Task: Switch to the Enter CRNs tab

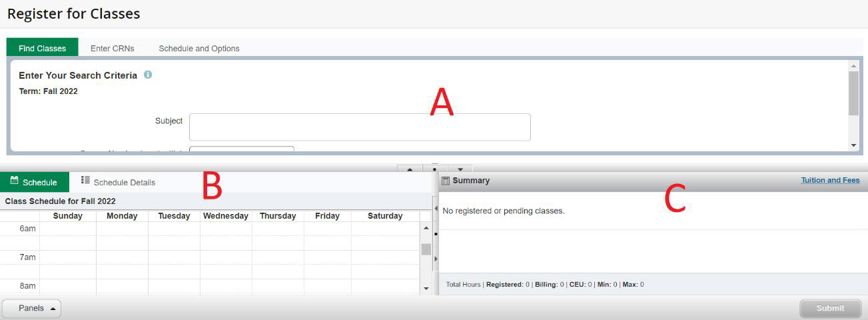Action: (x=112, y=48)
